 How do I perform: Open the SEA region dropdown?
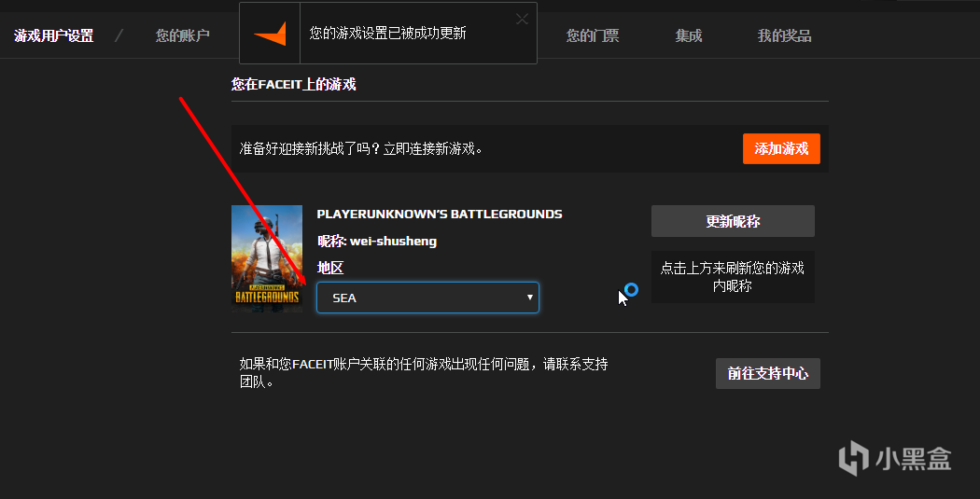click(x=427, y=298)
